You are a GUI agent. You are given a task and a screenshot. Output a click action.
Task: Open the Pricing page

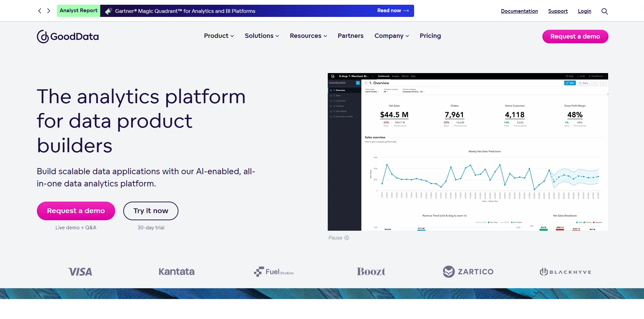(430, 36)
